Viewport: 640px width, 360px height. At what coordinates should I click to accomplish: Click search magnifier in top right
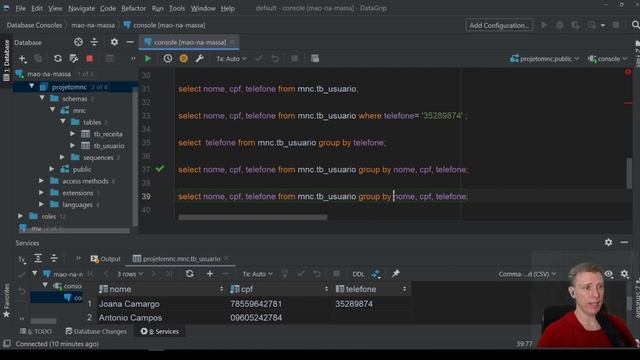(635, 25)
